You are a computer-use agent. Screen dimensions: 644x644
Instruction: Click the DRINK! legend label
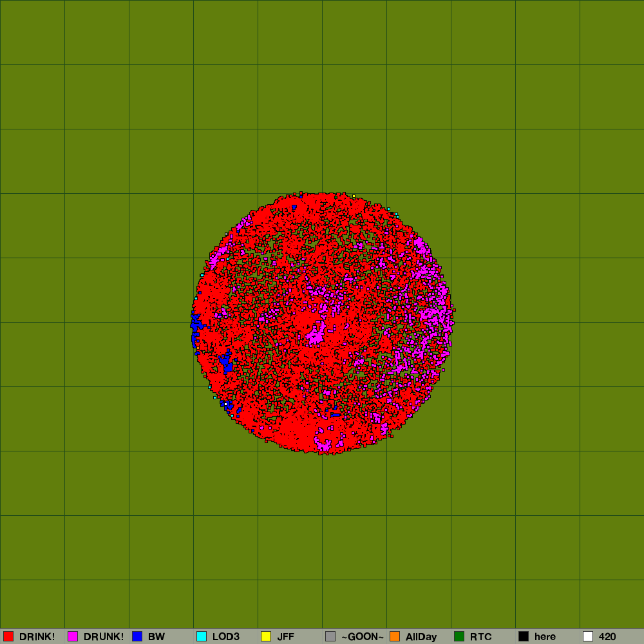[37, 637]
